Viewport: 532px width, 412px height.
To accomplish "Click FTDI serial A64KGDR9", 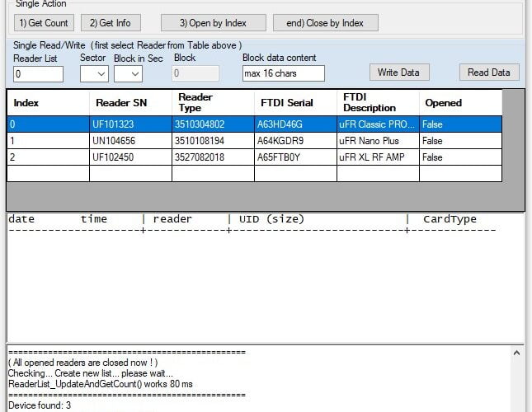I will pos(295,141).
